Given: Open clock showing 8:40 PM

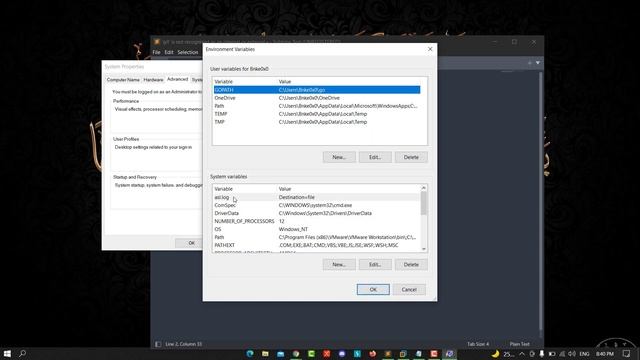Looking at the screenshot, I should coord(605,354).
